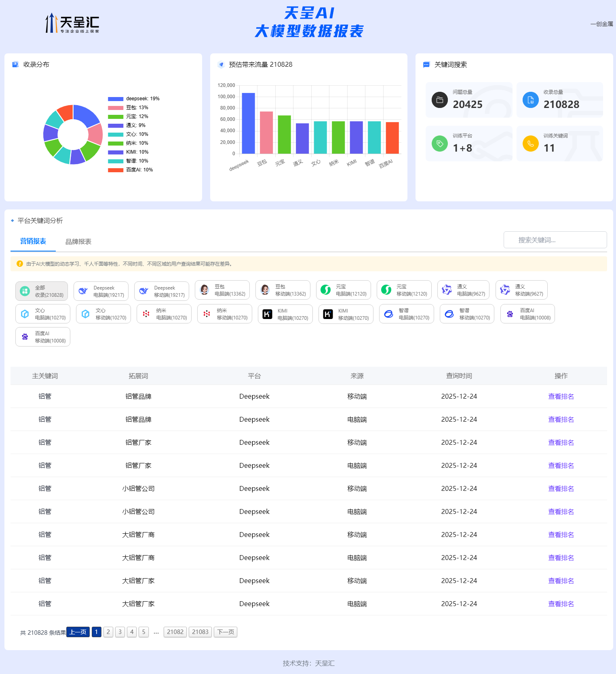Select the 全部 收录 filter chip
Screen dimensions: 616x674
tap(42, 291)
